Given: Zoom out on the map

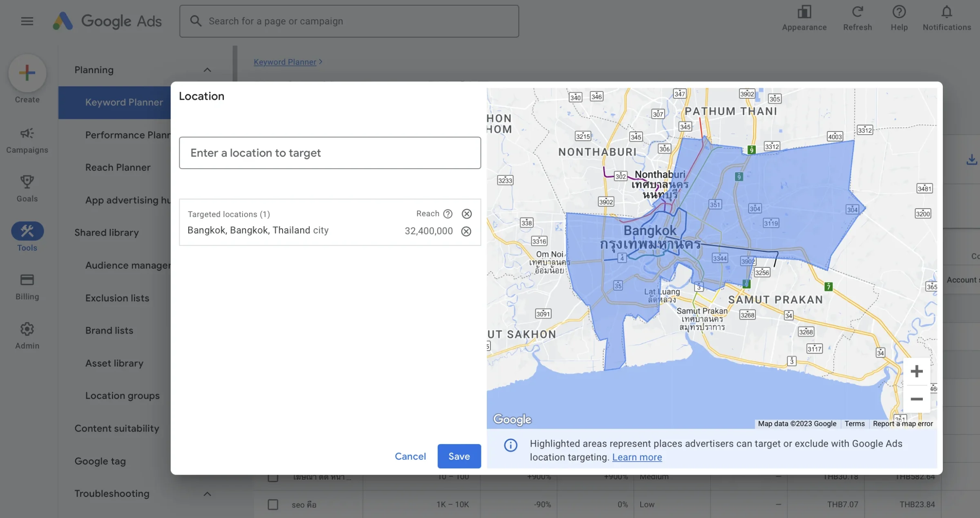Looking at the screenshot, I should [916, 399].
